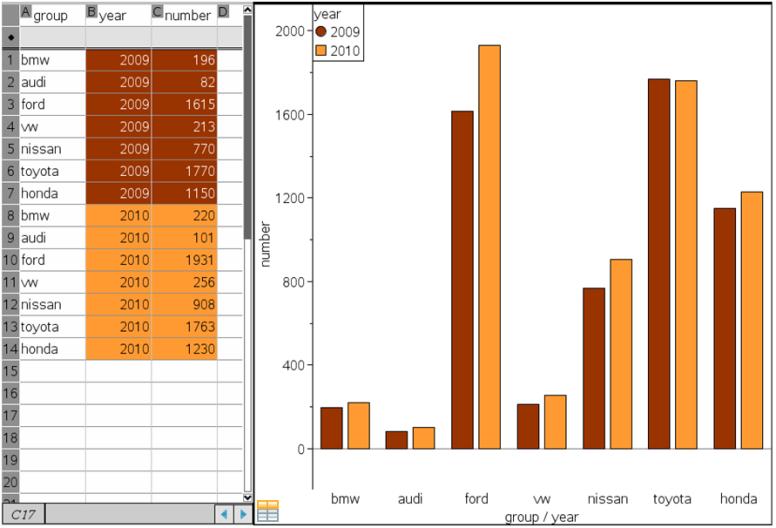The width and height of the screenshot is (776, 528).
Task: Click the number cell with value 1770
Action: coord(184,171)
